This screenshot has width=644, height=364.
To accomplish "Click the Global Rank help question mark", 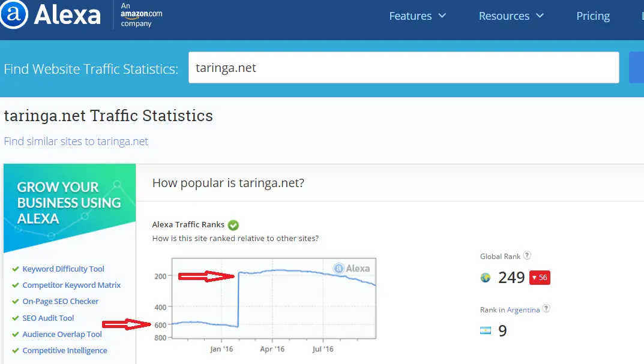I will point(527,255).
